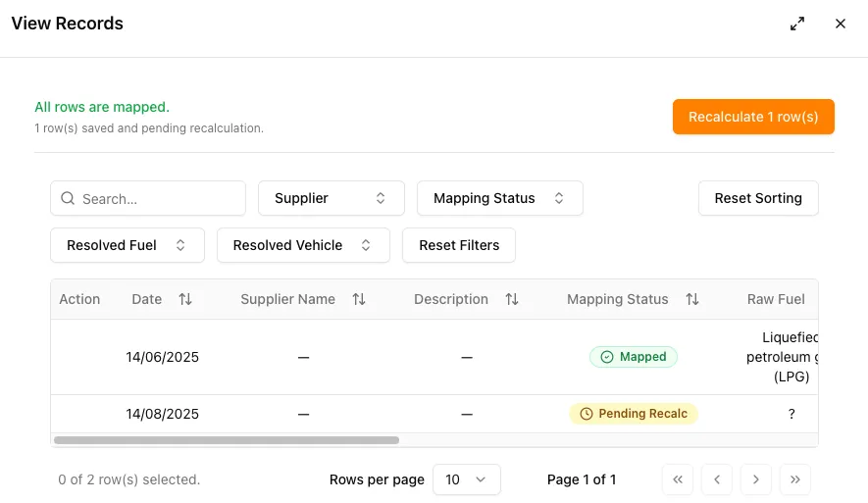Click the 'All rows are mapped.' message
The image size is (868, 503).
click(x=102, y=107)
